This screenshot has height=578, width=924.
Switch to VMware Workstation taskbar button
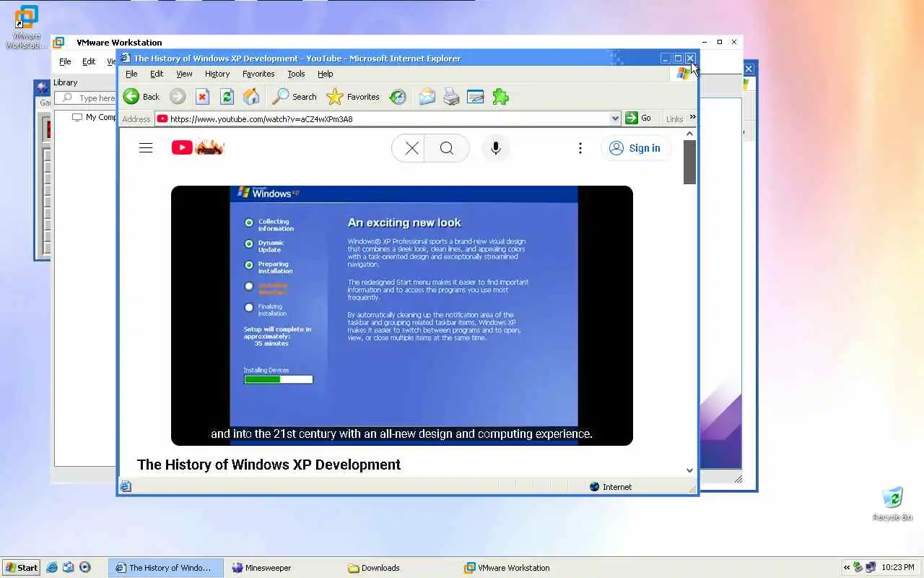(x=516, y=568)
